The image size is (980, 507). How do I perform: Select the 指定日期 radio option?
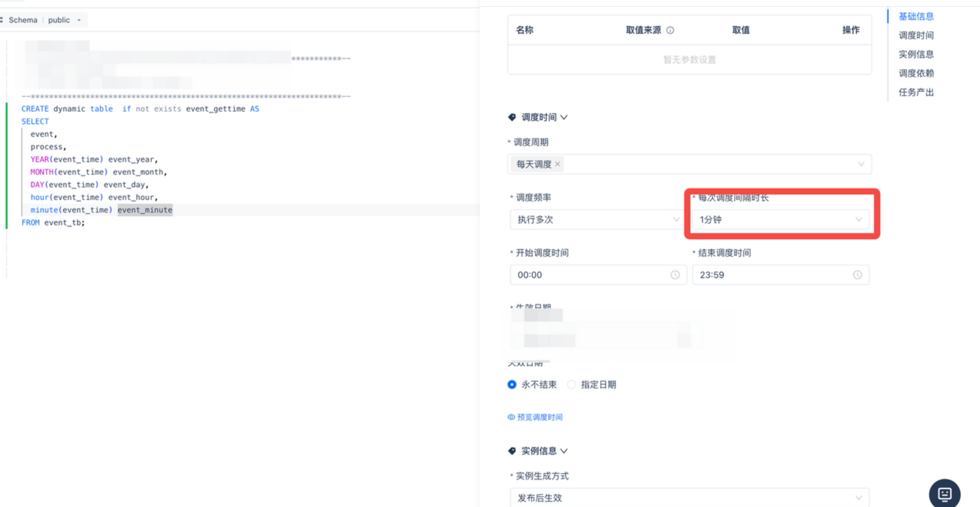click(x=572, y=384)
